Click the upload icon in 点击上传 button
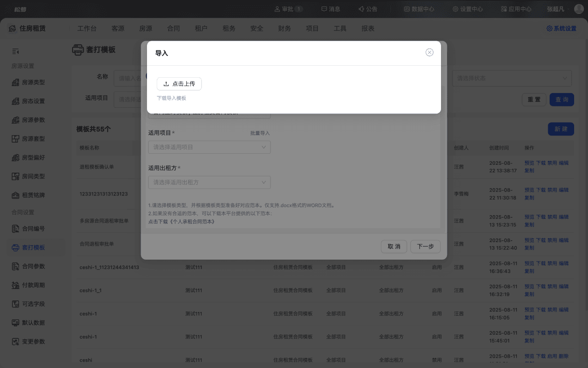 (166, 84)
